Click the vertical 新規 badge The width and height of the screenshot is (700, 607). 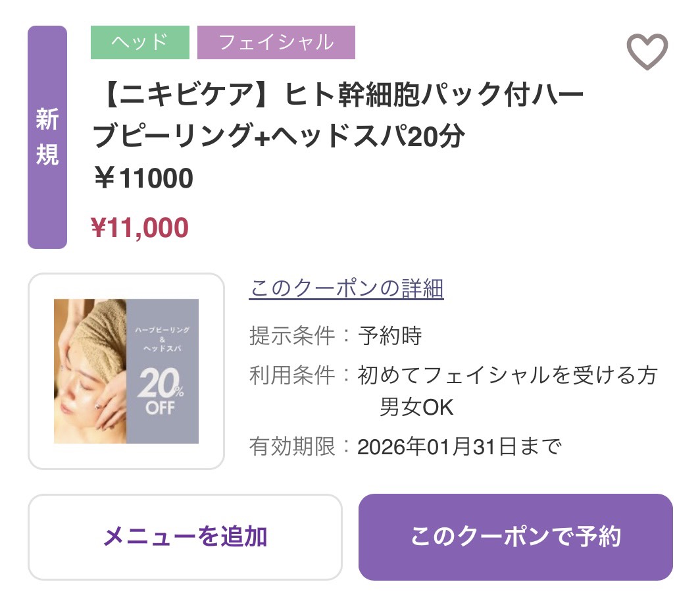(47, 137)
